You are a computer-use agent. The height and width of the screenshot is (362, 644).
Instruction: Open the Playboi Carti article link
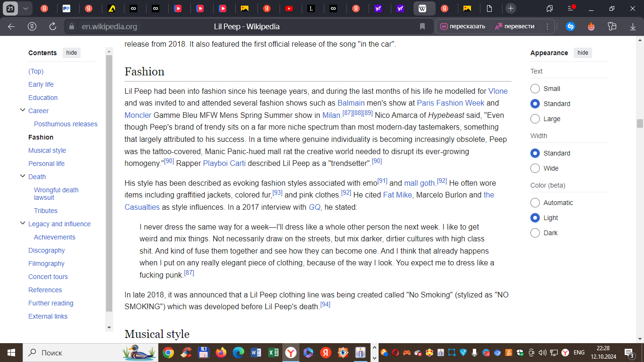(x=224, y=164)
